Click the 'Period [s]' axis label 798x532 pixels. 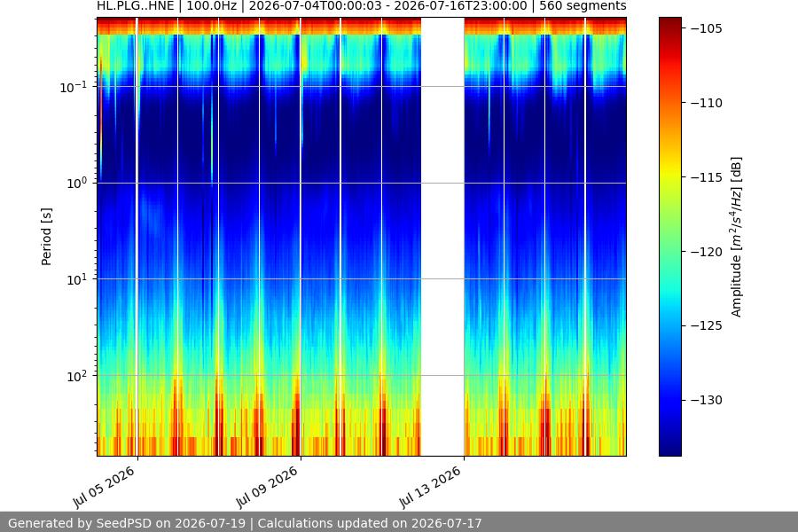coord(46,237)
